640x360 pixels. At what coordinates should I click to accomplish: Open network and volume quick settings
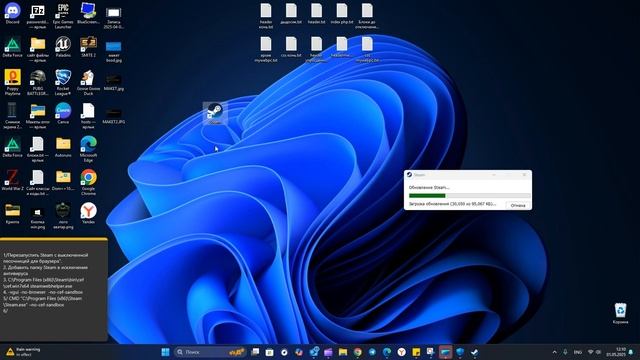pyautogui.click(x=594, y=352)
